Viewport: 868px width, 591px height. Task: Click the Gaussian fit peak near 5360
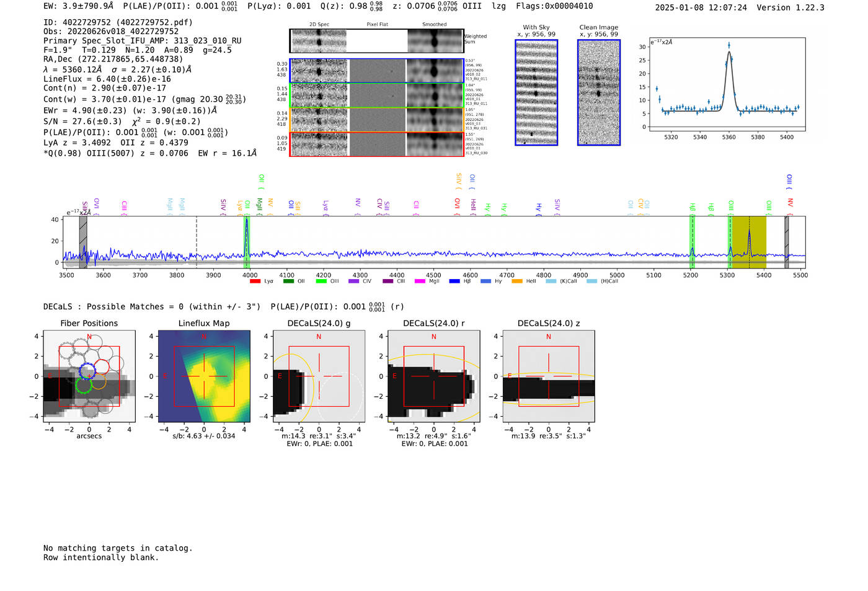pos(729,52)
